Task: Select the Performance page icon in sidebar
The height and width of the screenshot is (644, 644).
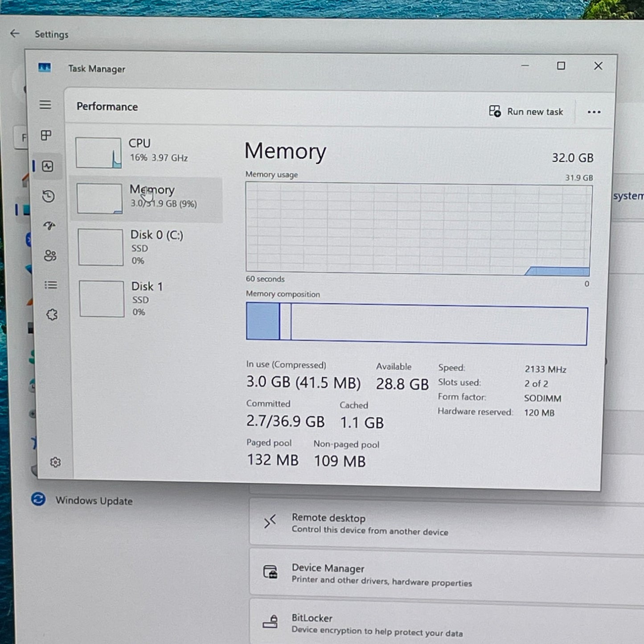Action: click(x=48, y=166)
